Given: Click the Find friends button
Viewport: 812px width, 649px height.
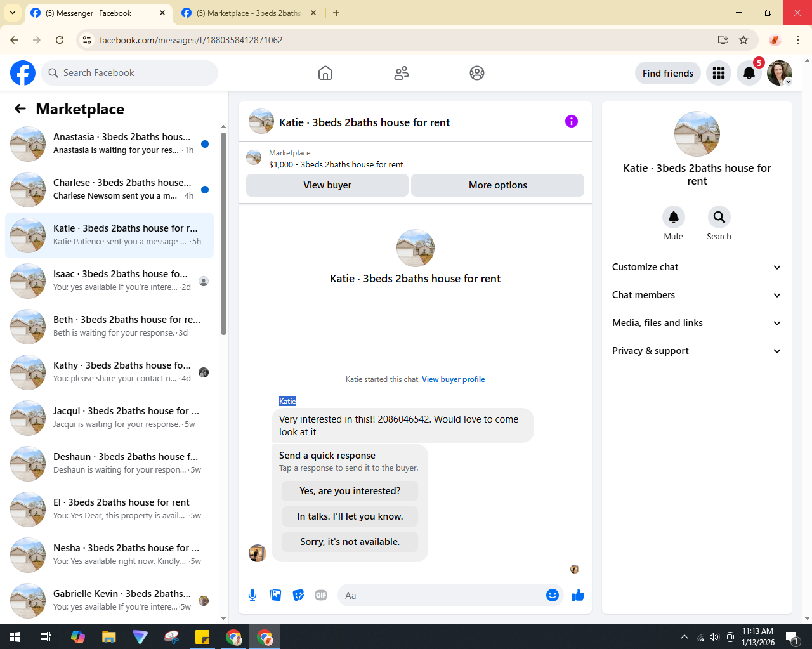Looking at the screenshot, I should point(668,73).
